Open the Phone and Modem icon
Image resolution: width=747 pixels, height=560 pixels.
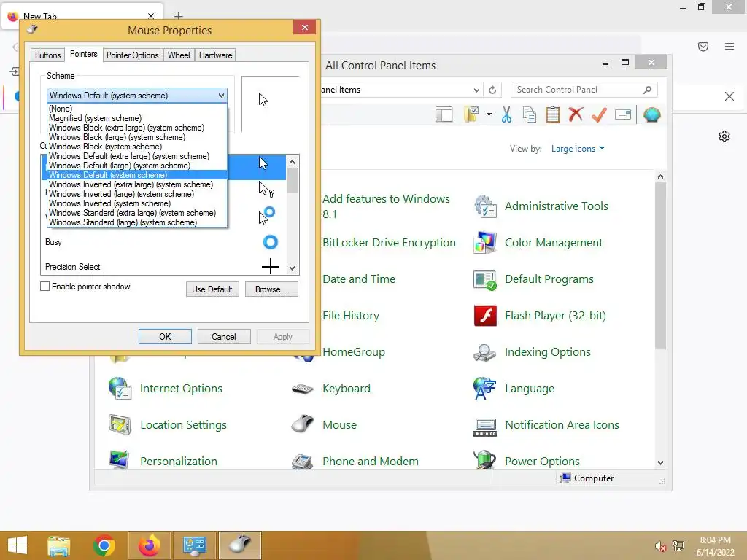point(303,461)
